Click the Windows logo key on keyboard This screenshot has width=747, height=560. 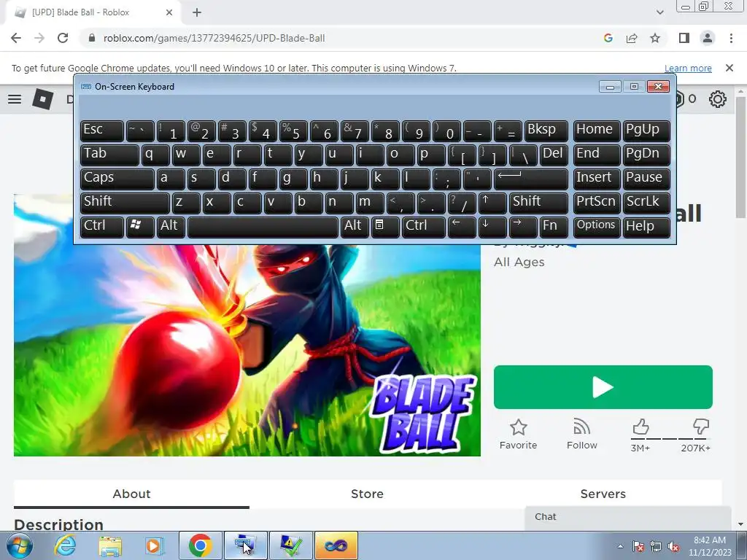point(140,226)
